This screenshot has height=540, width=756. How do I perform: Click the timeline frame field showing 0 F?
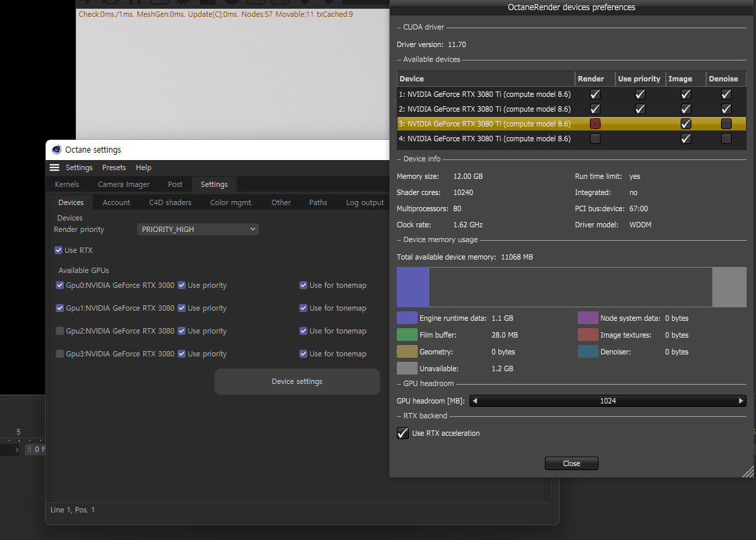click(x=36, y=449)
